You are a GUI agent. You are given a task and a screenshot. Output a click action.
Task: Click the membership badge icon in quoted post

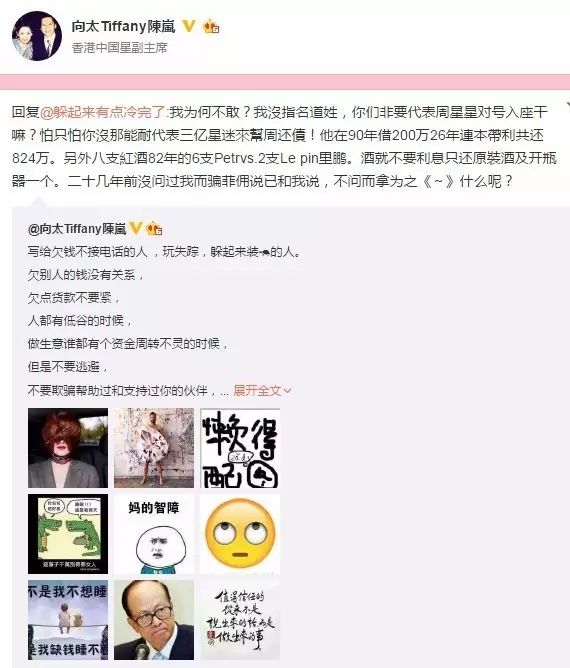point(154,229)
